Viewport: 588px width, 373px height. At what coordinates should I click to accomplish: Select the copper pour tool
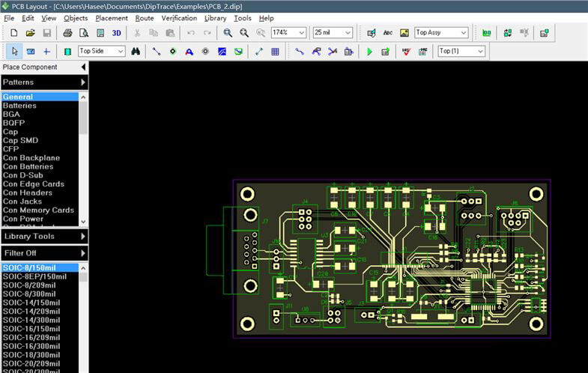(222, 52)
